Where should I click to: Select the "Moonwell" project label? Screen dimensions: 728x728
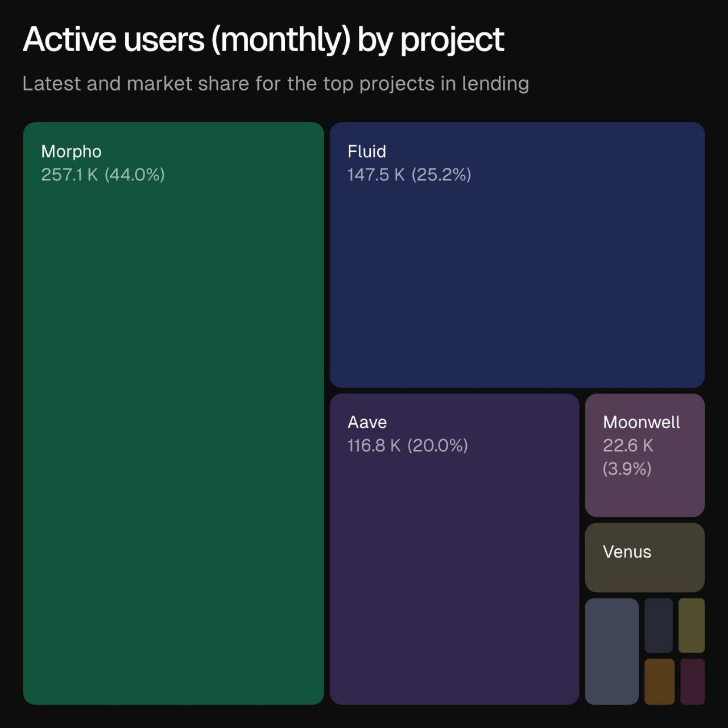click(x=642, y=422)
